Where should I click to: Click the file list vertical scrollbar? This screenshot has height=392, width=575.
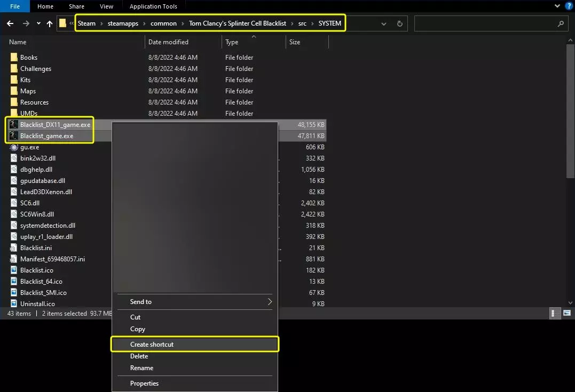[x=570, y=112]
